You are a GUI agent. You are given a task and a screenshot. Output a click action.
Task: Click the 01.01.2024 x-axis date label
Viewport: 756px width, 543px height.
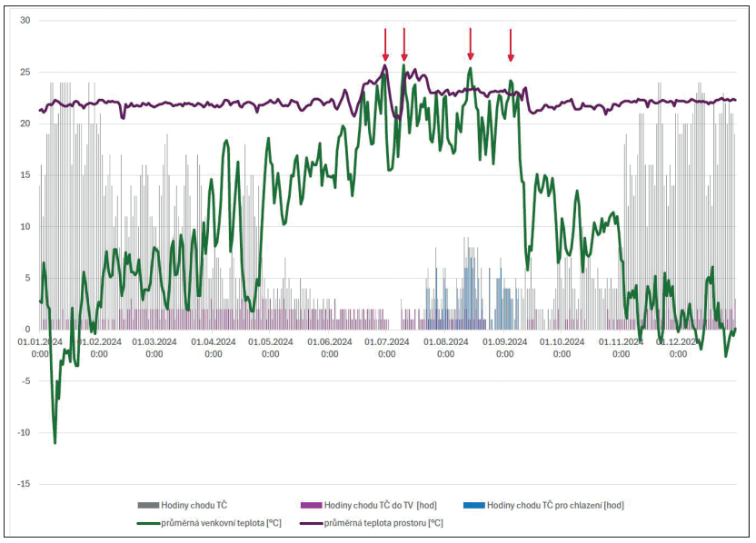(x=41, y=348)
